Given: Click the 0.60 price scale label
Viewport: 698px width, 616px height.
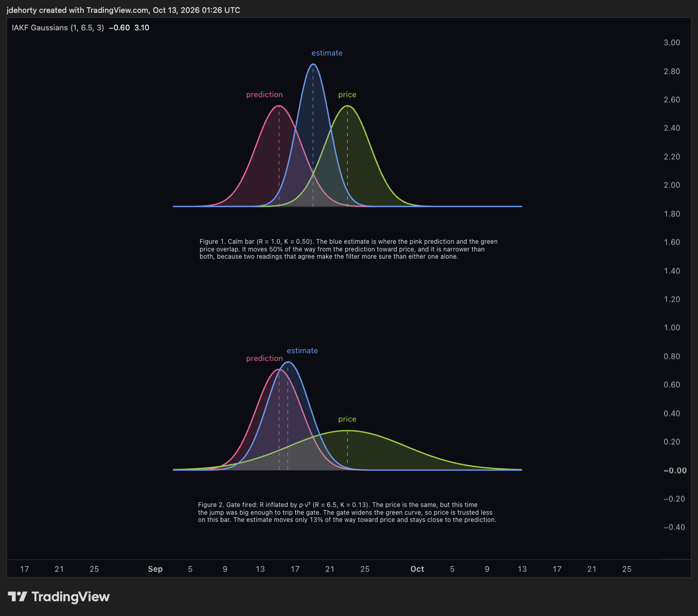Looking at the screenshot, I should coord(672,385).
